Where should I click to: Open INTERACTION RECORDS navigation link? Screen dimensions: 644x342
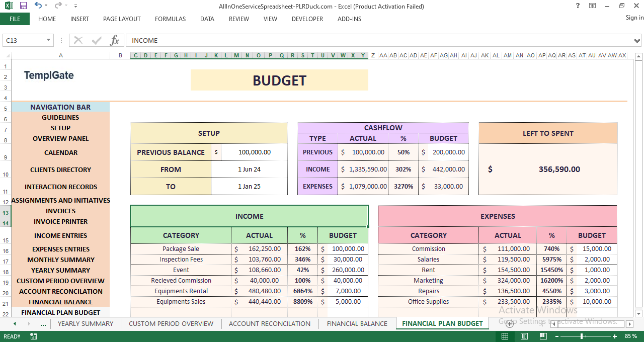(x=60, y=187)
